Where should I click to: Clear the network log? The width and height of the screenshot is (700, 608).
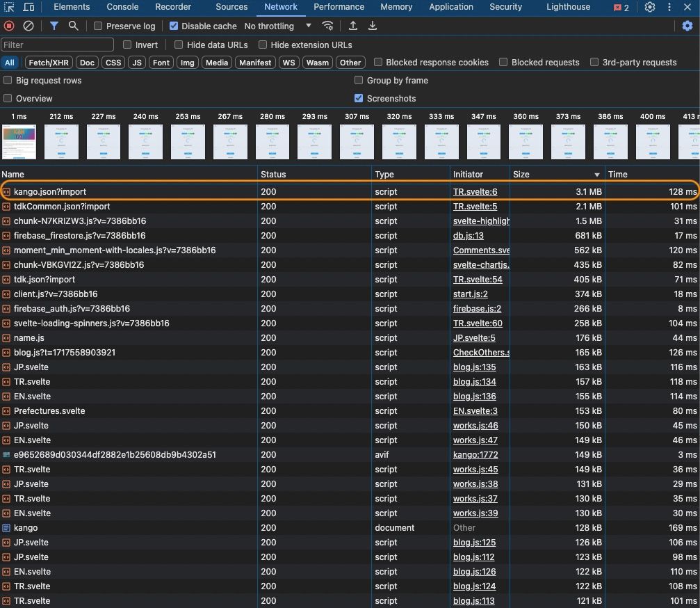pos(29,26)
